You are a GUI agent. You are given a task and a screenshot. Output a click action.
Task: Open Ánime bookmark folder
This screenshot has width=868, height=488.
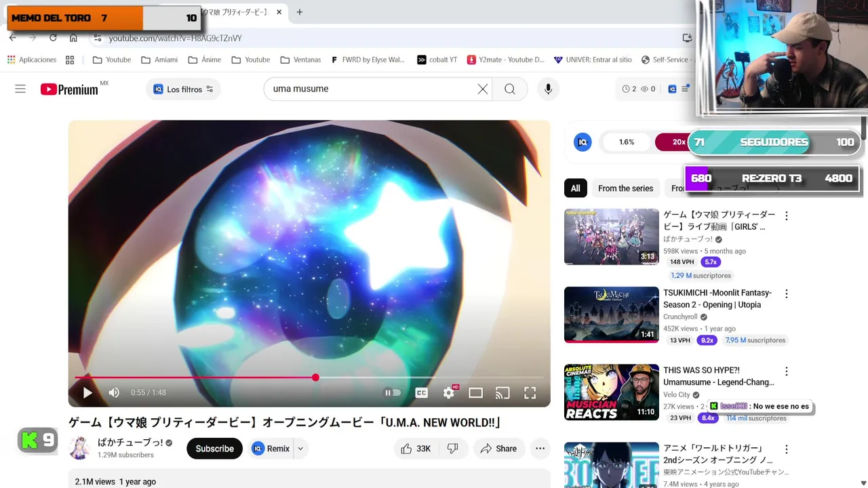pos(204,60)
